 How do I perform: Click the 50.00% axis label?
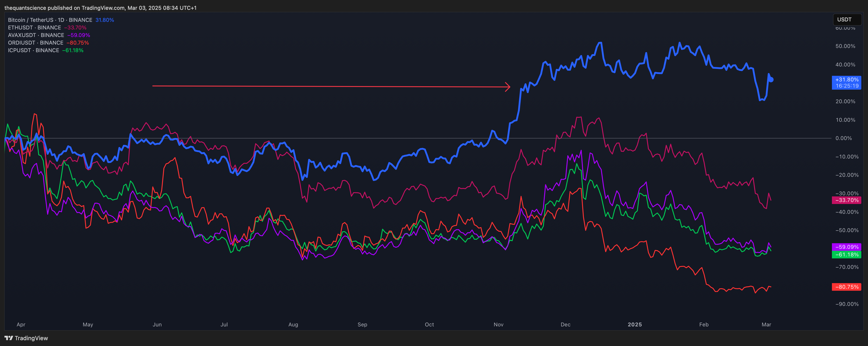click(x=845, y=46)
